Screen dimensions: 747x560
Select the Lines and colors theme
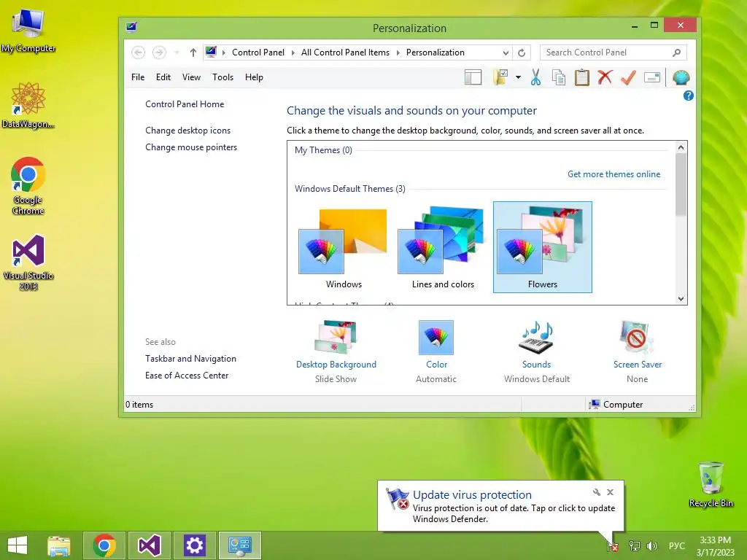(x=443, y=248)
